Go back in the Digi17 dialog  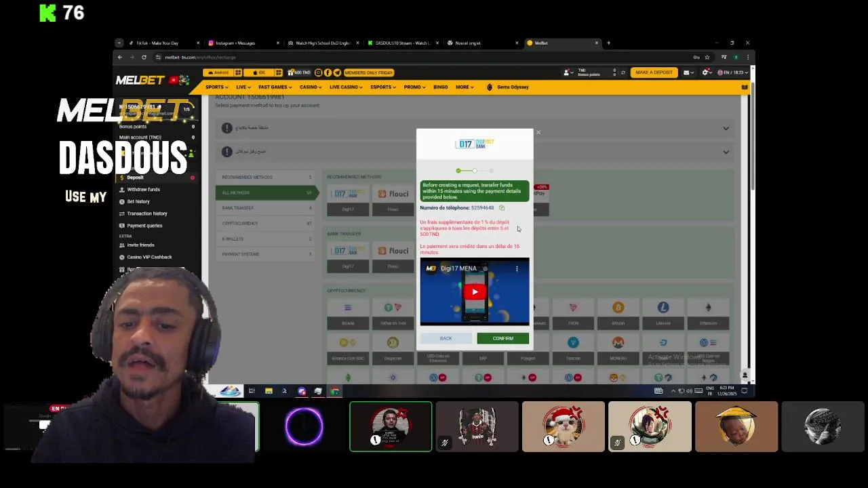[446, 338]
